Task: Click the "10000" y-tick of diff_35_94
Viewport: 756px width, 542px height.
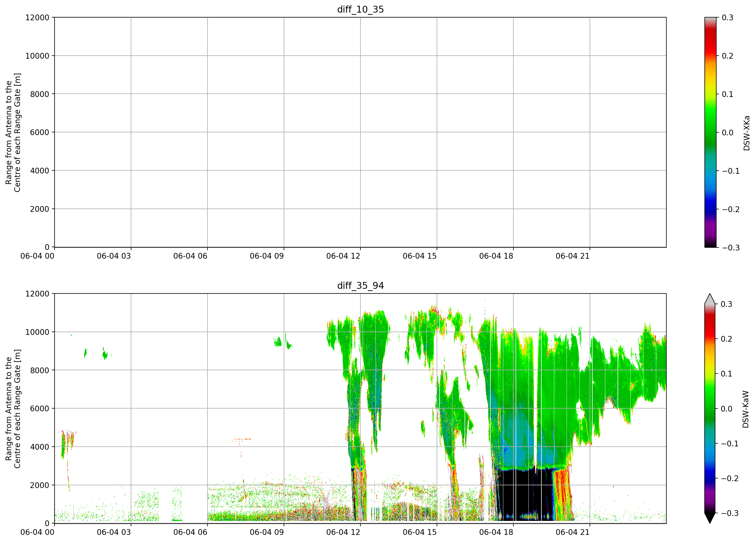Action: click(37, 332)
